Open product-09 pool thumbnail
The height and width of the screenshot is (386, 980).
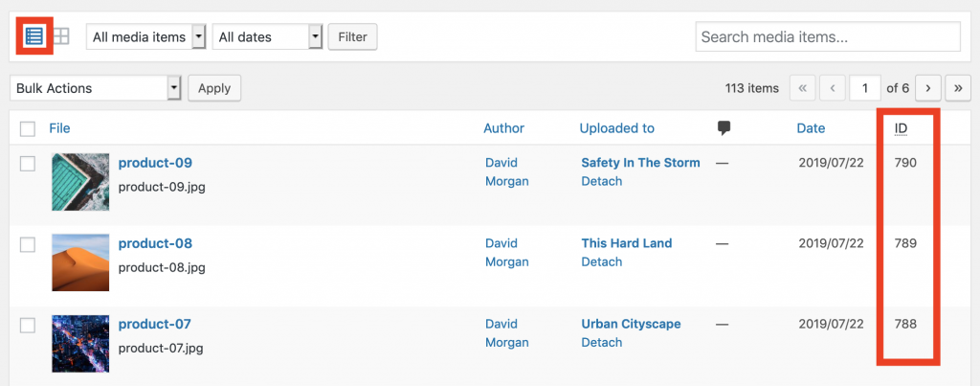[x=80, y=182]
